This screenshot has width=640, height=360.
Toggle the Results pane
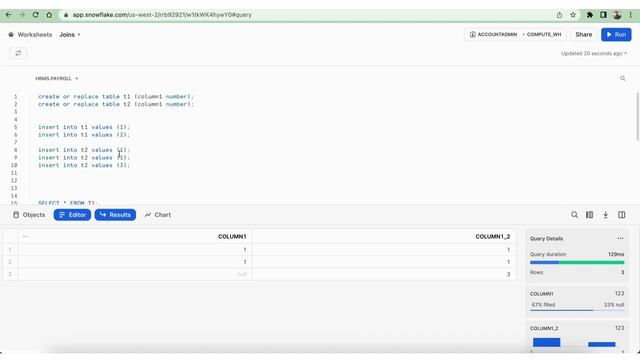115,215
